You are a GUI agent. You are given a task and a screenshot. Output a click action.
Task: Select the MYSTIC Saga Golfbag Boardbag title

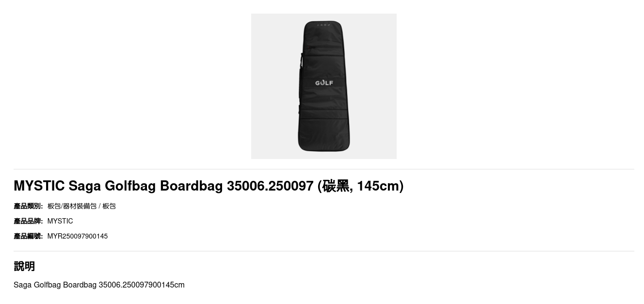[209, 186]
